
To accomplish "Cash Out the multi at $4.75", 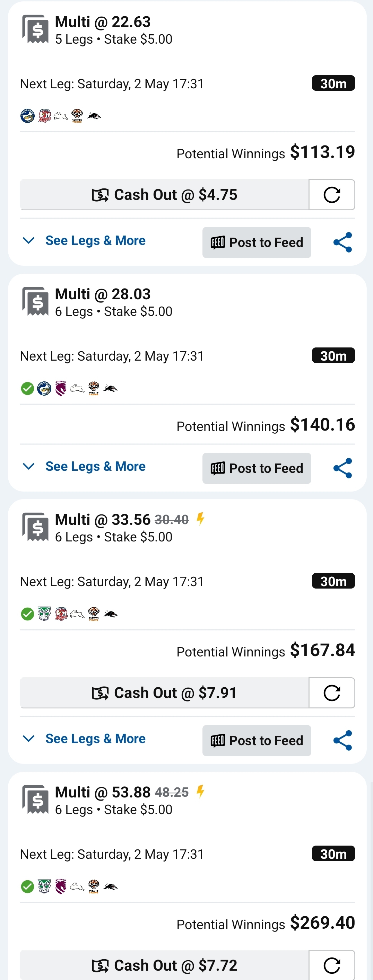I will (164, 195).
